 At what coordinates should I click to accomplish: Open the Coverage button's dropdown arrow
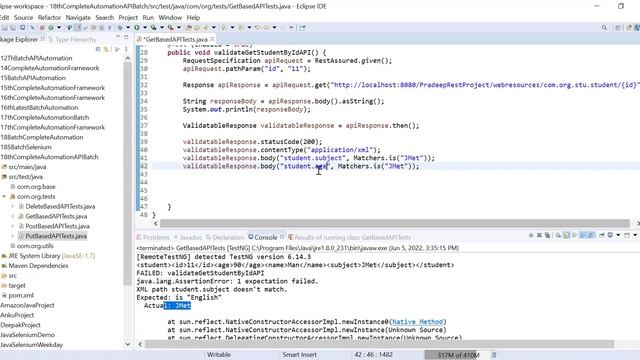(162, 28)
